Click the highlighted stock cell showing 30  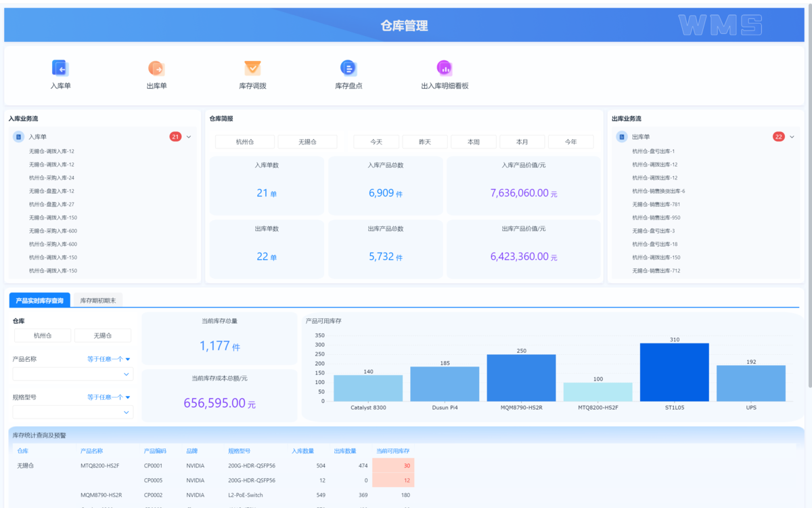click(394, 465)
